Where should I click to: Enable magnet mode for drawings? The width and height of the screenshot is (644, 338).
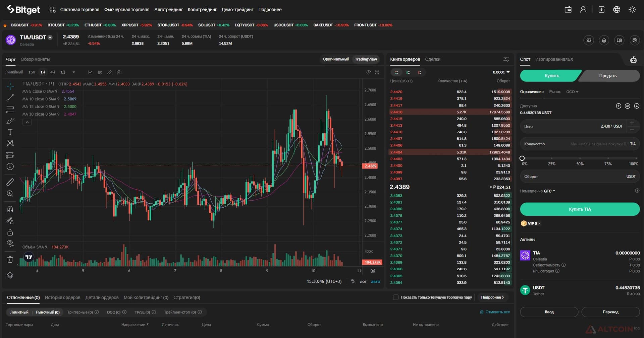tap(10, 209)
